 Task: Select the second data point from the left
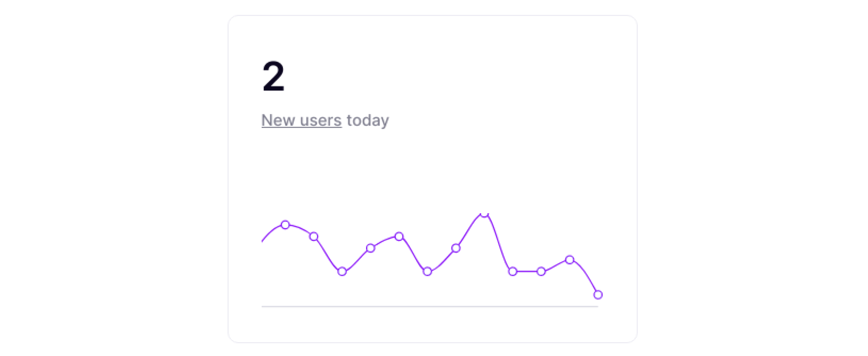pyautogui.click(x=314, y=237)
